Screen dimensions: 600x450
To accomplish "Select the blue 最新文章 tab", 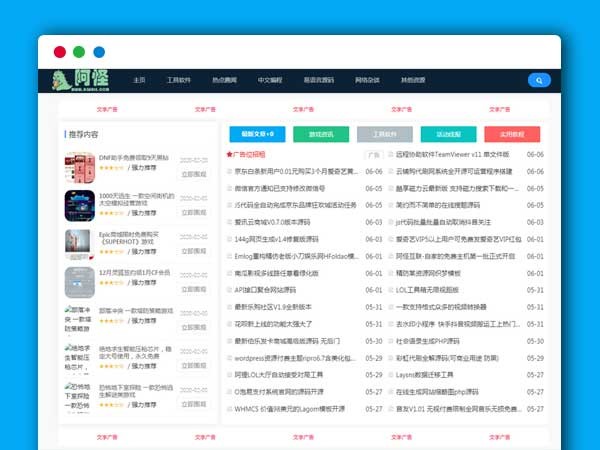I will click(x=257, y=133).
